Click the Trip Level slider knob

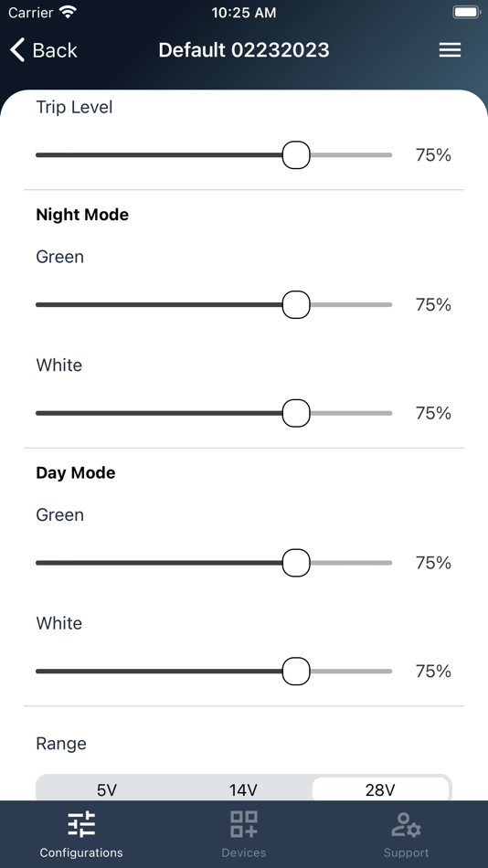pyautogui.click(x=296, y=155)
